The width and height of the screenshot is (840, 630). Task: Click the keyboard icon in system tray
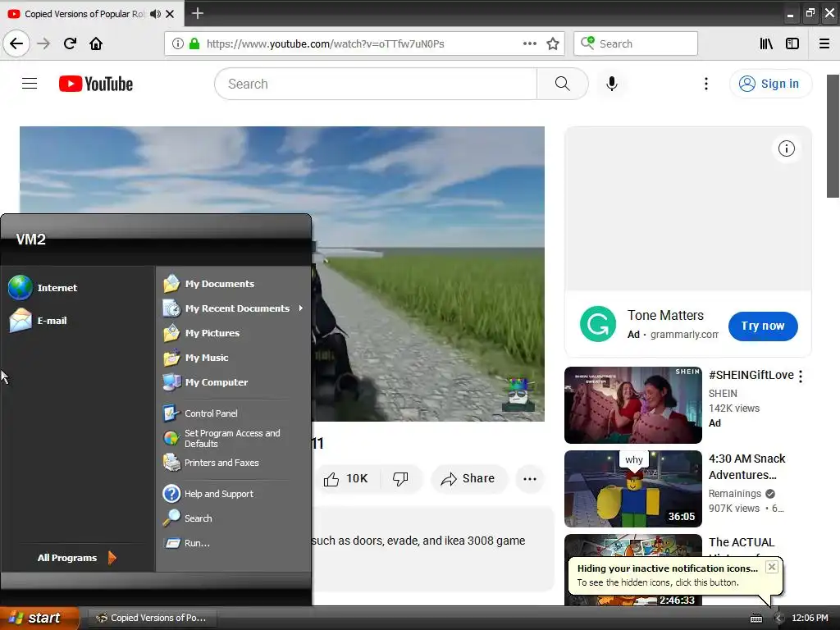pyautogui.click(x=756, y=619)
